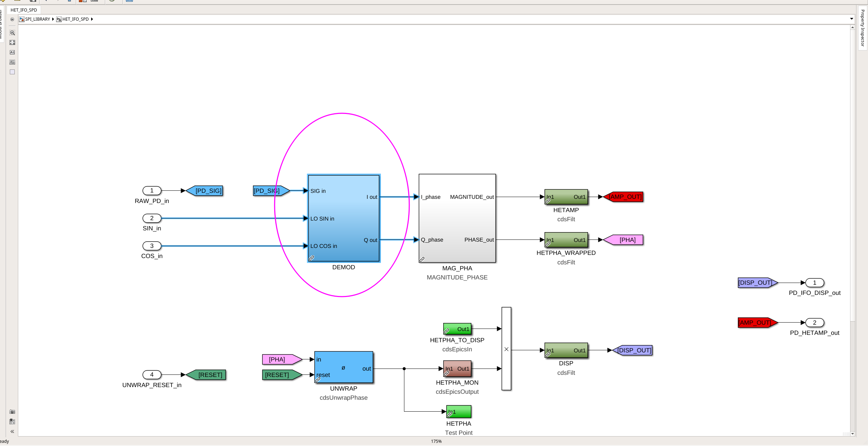This screenshot has width=868, height=446.
Task: Select the DISP cdsFilt block
Action: coord(566,350)
